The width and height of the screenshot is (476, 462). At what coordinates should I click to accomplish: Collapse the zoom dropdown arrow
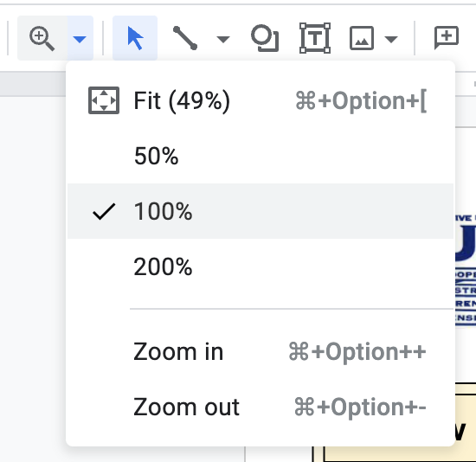80,39
